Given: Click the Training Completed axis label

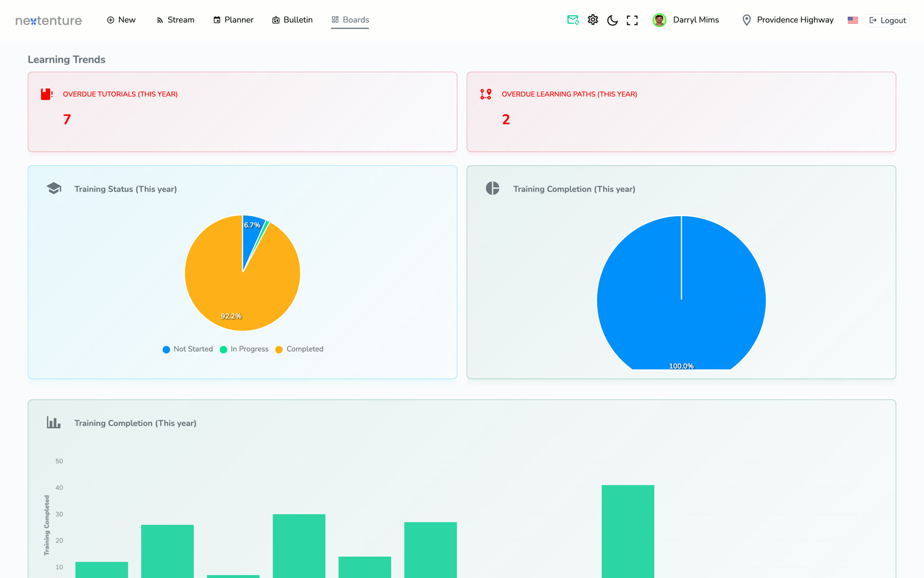Looking at the screenshot, I should coord(47,525).
